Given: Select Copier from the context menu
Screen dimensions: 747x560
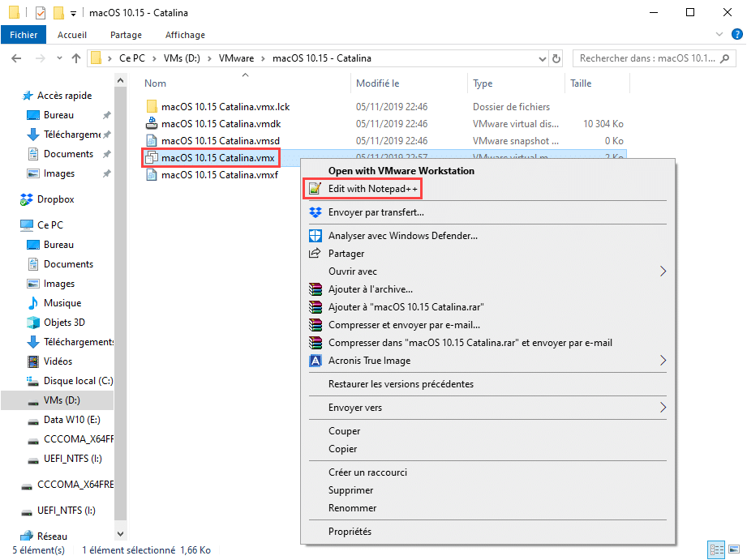Looking at the screenshot, I should (342, 449).
